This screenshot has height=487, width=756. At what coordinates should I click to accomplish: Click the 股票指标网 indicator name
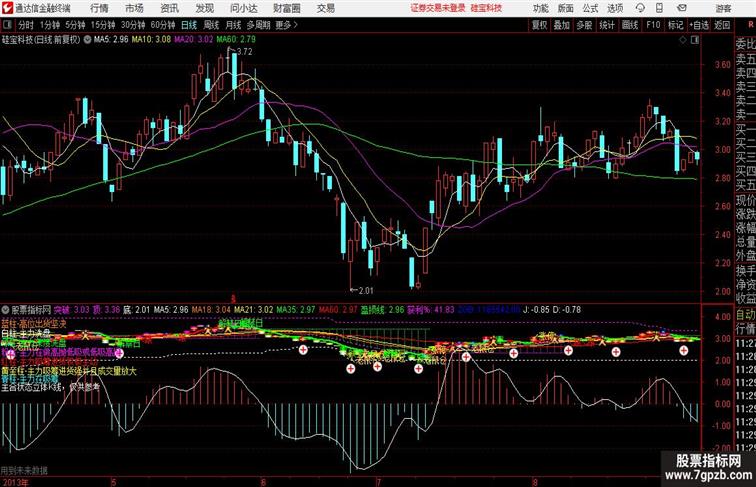(x=31, y=310)
